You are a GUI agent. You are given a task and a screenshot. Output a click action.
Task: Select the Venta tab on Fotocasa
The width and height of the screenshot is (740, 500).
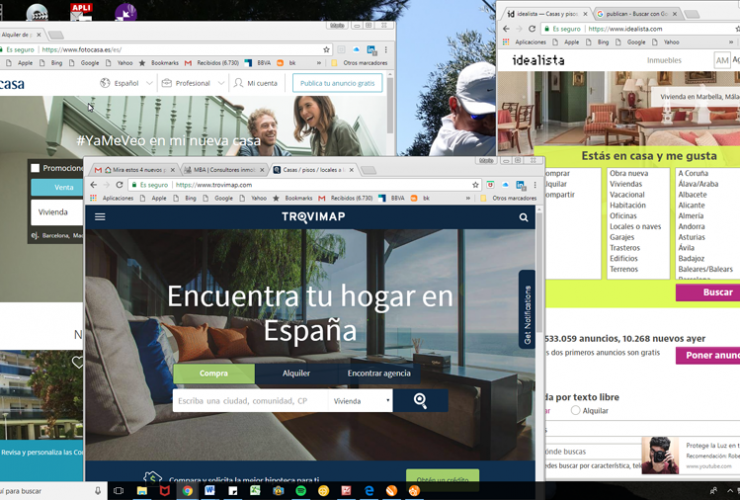click(x=57, y=187)
